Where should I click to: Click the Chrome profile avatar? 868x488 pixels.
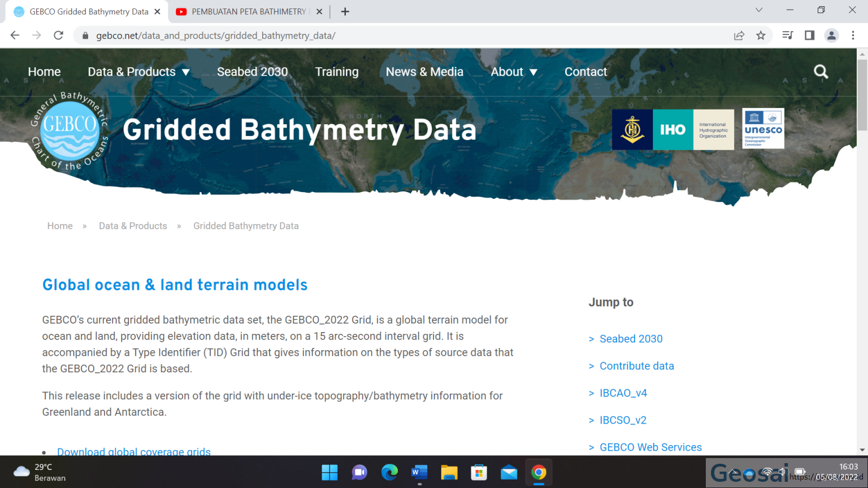[831, 35]
